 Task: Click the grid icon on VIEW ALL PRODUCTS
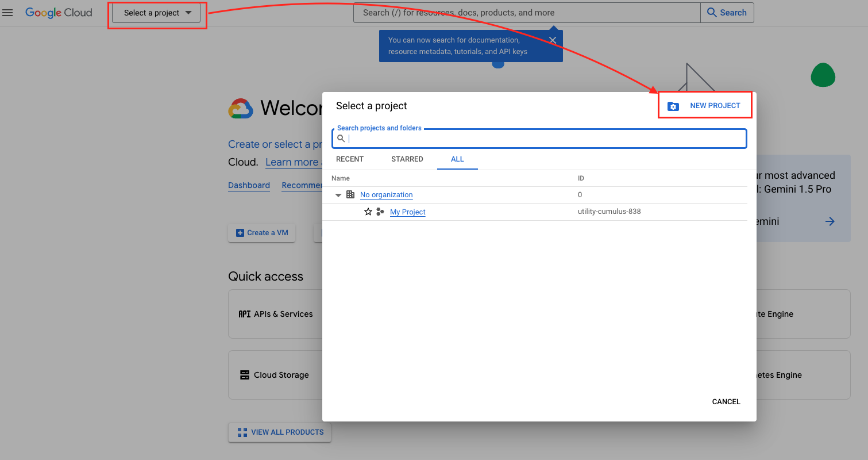click(242, 432)
